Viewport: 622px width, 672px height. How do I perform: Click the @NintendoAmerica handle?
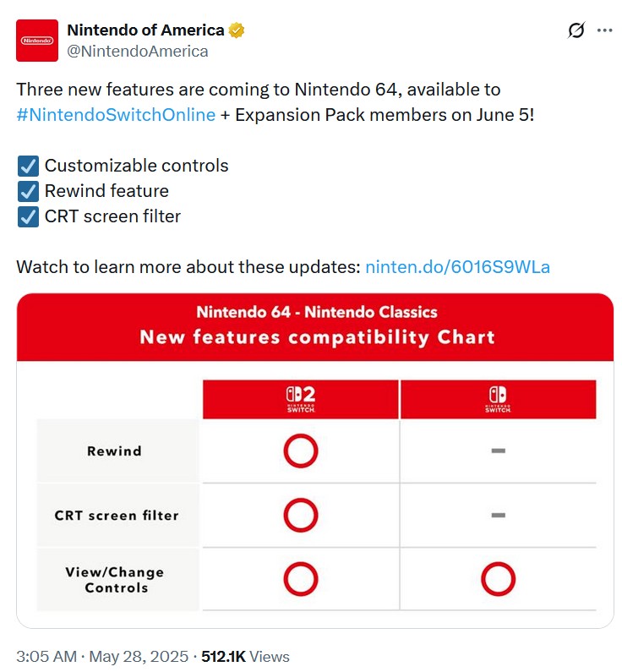click(138, 52)
